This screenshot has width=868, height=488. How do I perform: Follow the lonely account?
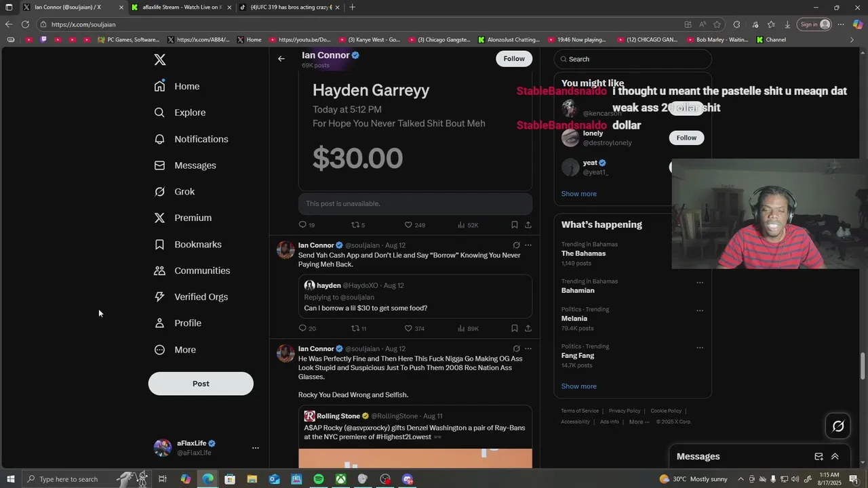point(686,138)
